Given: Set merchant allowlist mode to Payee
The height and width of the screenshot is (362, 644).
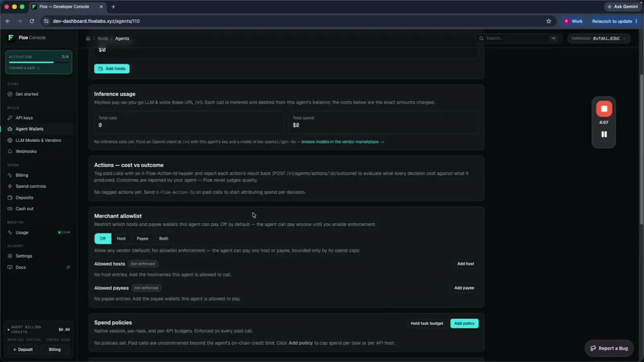Looking at the screenshot, I should [x=142, y=239].
